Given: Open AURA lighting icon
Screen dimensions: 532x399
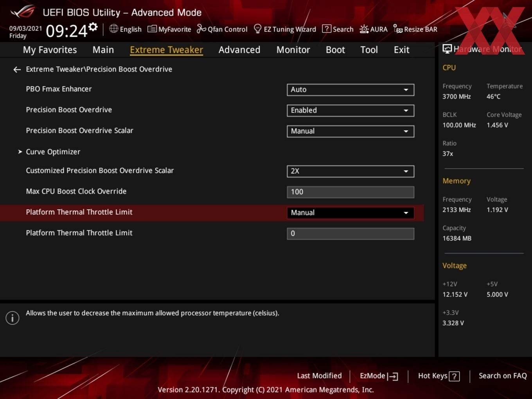Looking at the screenshot, I should pos(364,29).
